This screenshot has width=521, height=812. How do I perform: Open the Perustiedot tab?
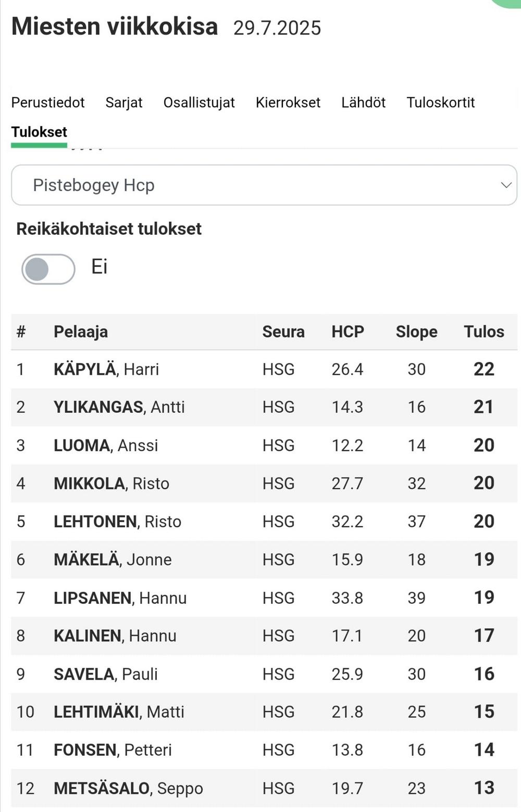(x=48, y=103)
